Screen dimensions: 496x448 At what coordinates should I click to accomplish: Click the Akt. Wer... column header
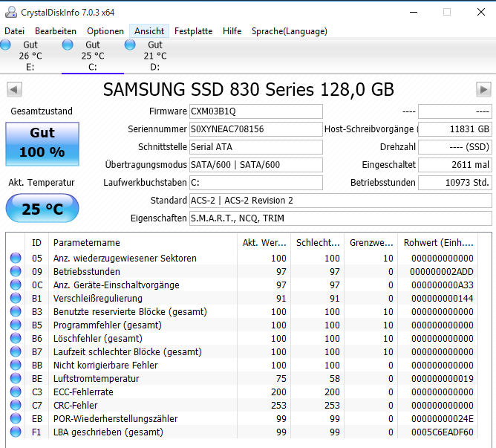click(x=264, y=243)
